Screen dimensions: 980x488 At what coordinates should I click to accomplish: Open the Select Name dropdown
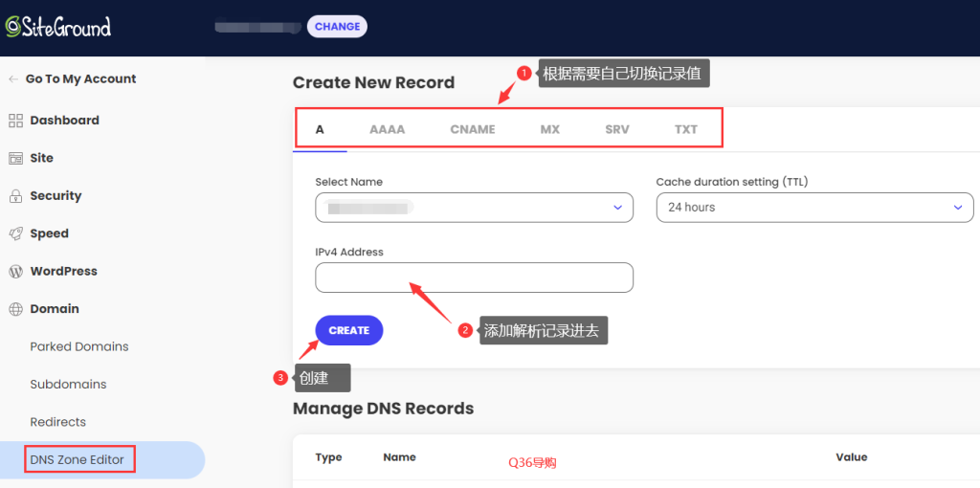tap(475, 208)
